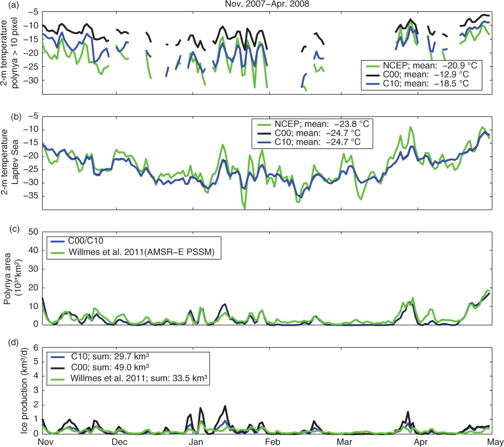Select 'Willmes et al. 2011(AMSR−E PSSM)' legend text
Screen dimensions: 504x447
click(142, 252)
